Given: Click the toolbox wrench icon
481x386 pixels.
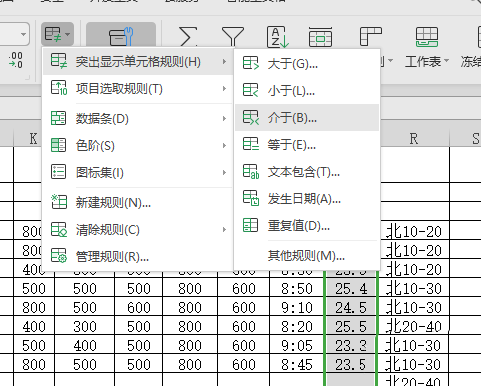Looking at the screenshot, I should pyautogui.click(x=121, y=35).
